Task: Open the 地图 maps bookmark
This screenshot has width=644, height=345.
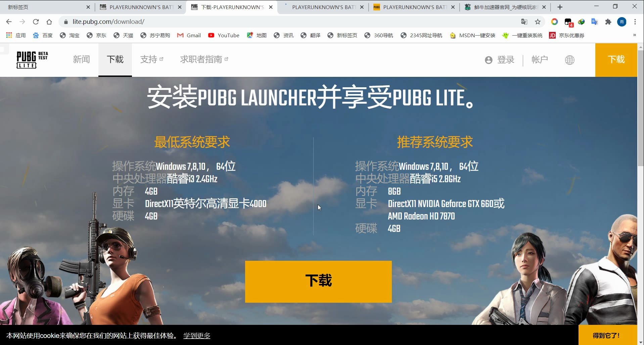Action: 257,35
